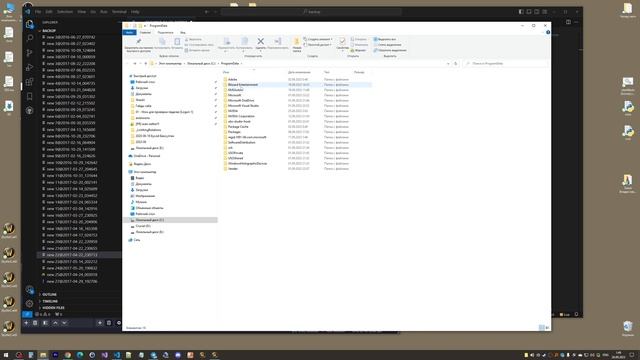Screen dimensions: 640x360
Task: Click the Move to icon in Explorer ribbon
Action: (227, 41)
